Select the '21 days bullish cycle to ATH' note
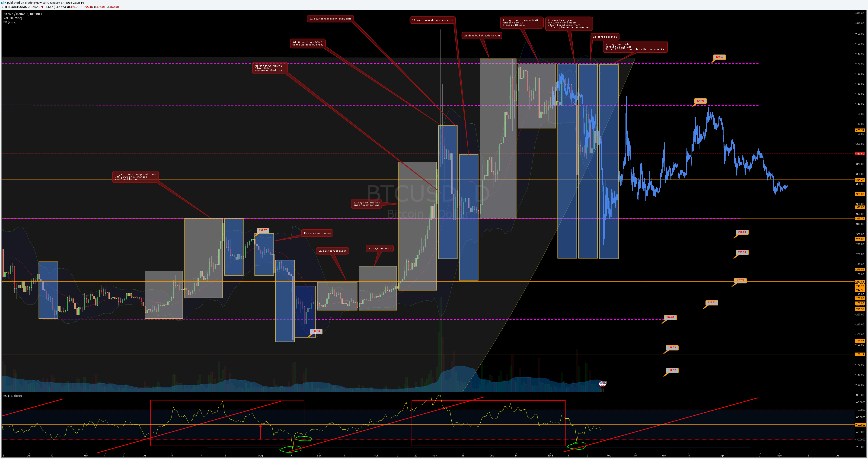 click(482, 36)
